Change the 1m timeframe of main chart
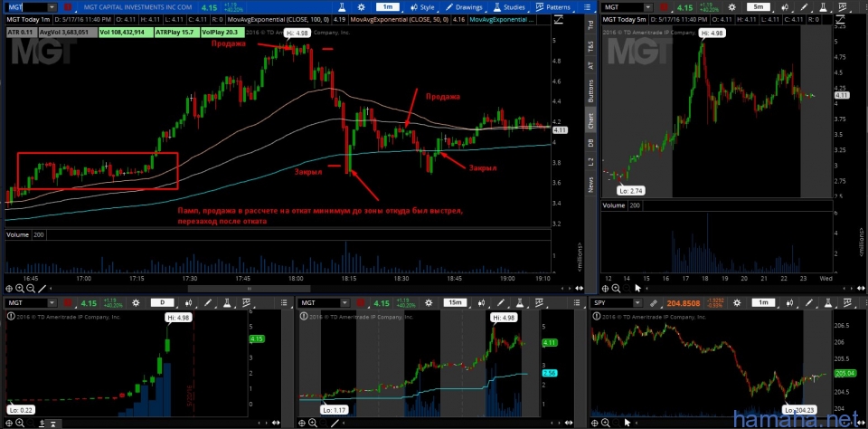Image resolution: width=868 pixels, height=429 pixels. (388, 7)
